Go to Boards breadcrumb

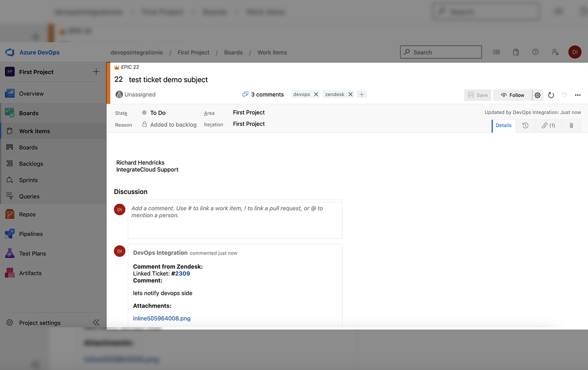coord(233,52)
